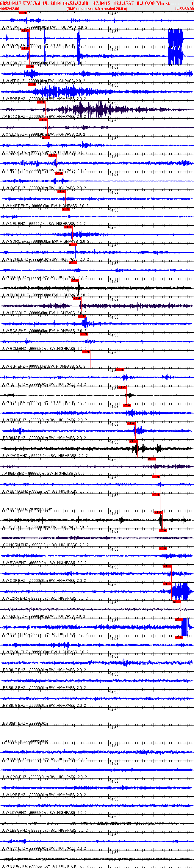
Task: Select the 'UW SMW EHZ' station label
Action: coord(15,277)
